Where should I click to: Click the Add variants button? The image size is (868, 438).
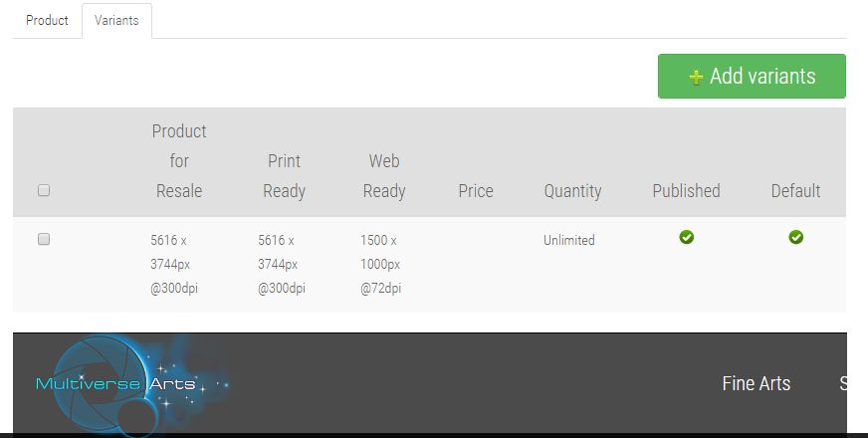[752, 76]
